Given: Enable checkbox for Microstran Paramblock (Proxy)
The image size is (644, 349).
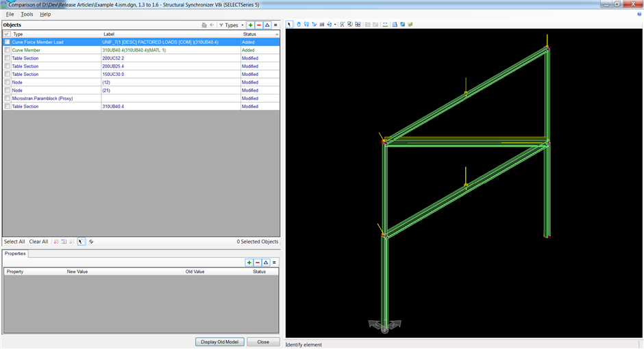Looking at the screenshot, I should 8,99.
